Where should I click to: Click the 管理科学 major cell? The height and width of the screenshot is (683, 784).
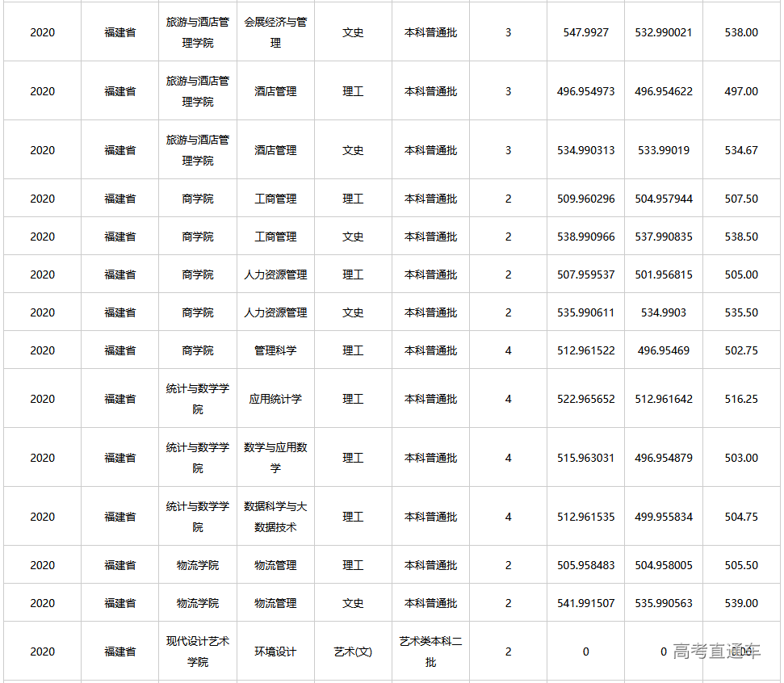[x=275, y=350]
